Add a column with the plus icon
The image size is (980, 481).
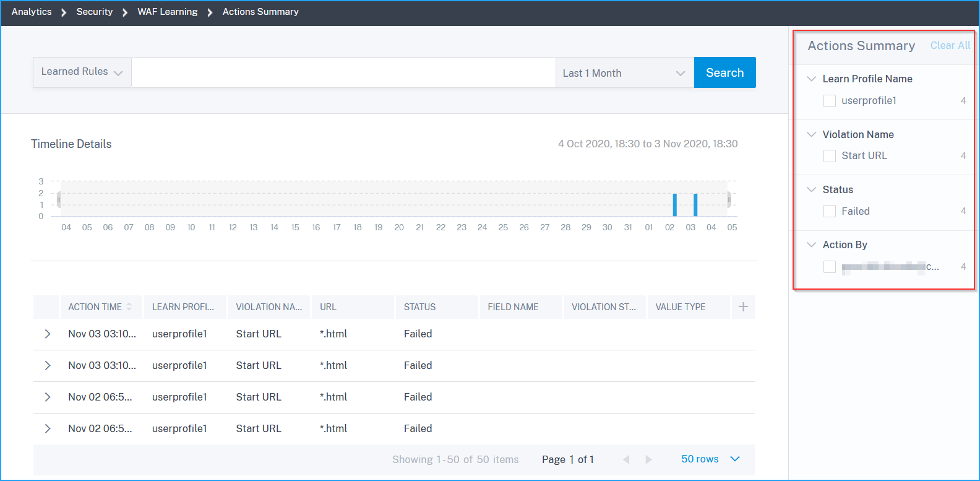pyautogui.click(x=743, y=307)
